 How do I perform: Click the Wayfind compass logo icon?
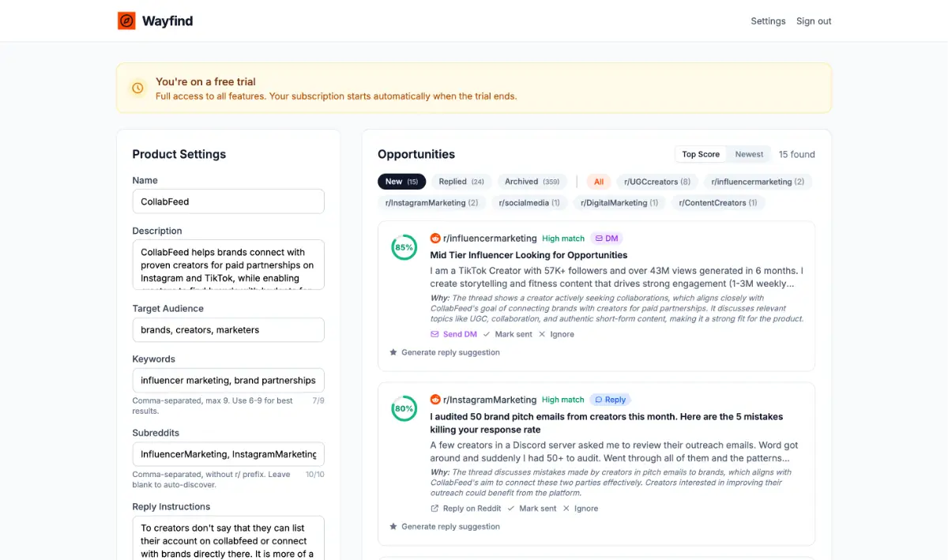pos(126,21)
